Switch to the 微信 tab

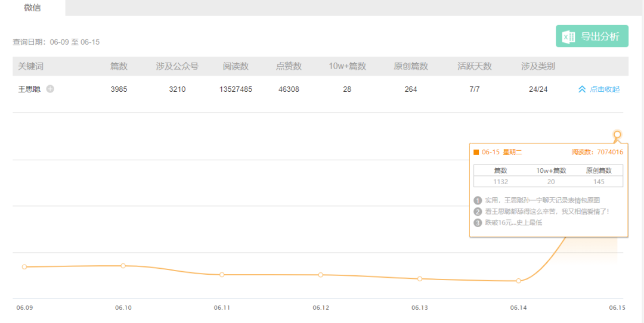coord(33,8)
